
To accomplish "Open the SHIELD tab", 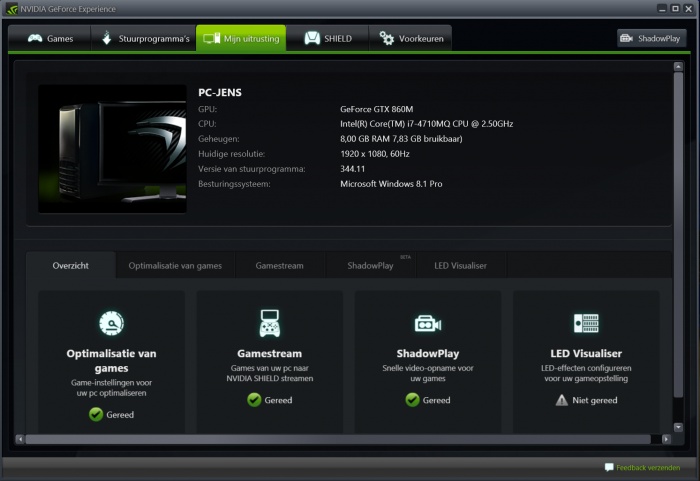I will point(328,38).
